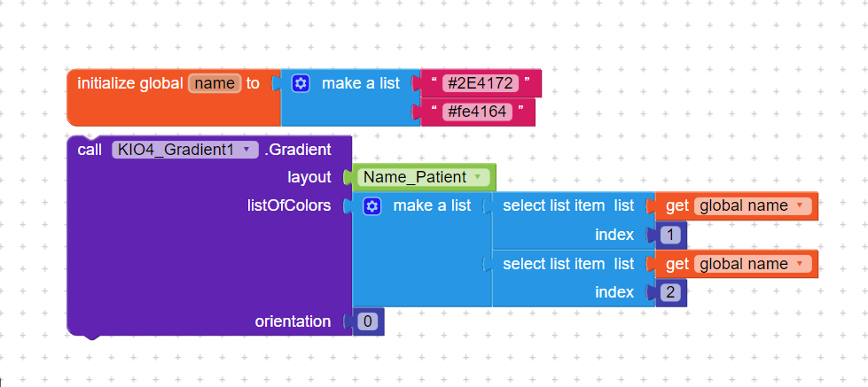The height and width of the screenshot is (387, 868).
Task: Click the second select list item block
Action: (568, 264)
